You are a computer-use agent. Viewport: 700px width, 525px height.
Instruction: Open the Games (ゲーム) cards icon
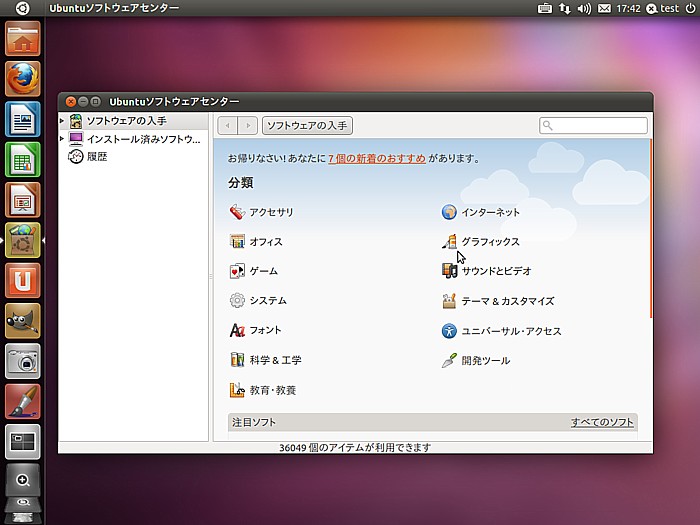[x=237, y=271]
